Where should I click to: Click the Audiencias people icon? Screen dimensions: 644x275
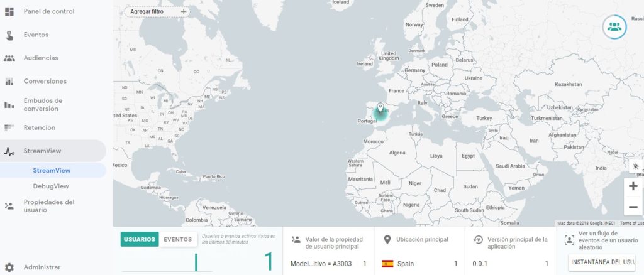(9, 58)
